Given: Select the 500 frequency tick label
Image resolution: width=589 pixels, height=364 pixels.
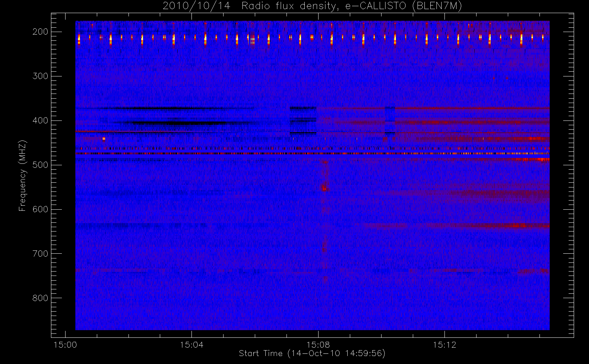Looking at the screenshot, I should [x=40, y=165].
